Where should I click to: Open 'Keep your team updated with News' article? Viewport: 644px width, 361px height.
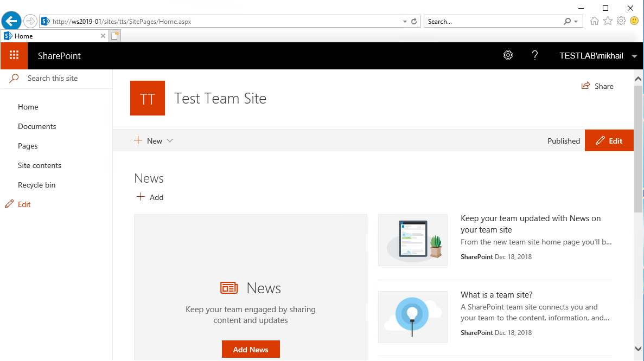(531, 224)
